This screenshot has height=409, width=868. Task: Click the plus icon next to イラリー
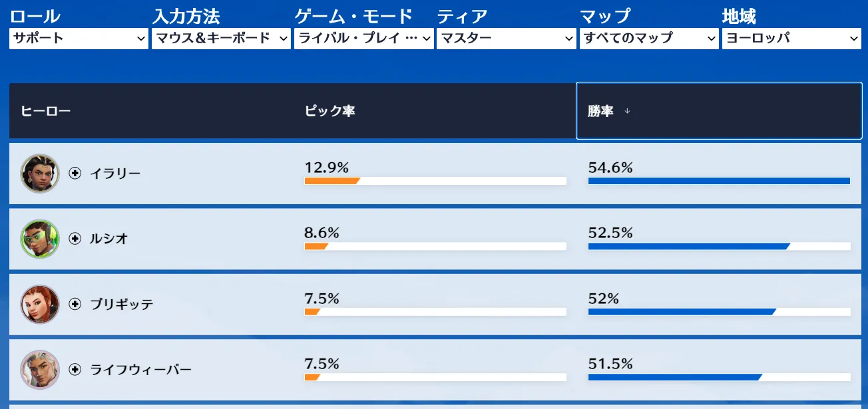73,173
